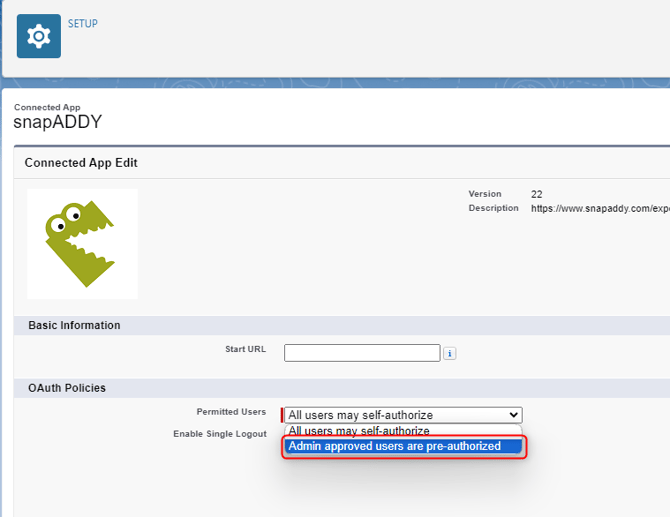Image resolution: width=670 pixels, height=517 pixels.
Task: Click the Description field label
Action: pyautogui.click(x=494, y=208)
